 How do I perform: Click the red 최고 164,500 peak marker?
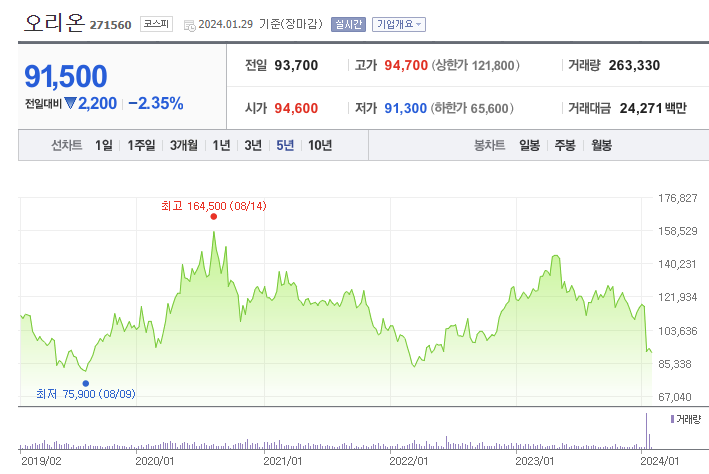pos(213,217)
